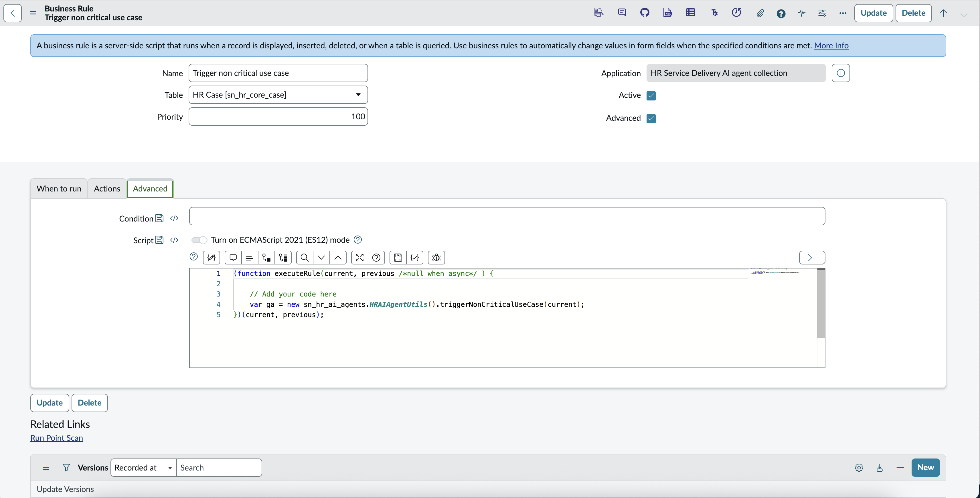Open search in the script editor
This screenshot has height=498, width=980.
coord(305,258)
